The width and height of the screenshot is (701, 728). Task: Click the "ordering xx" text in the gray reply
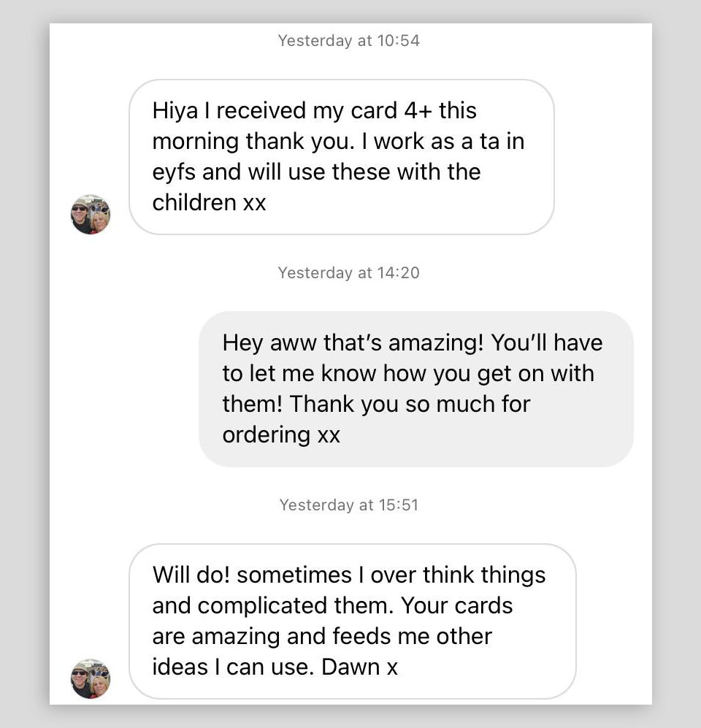pos(281,434)
